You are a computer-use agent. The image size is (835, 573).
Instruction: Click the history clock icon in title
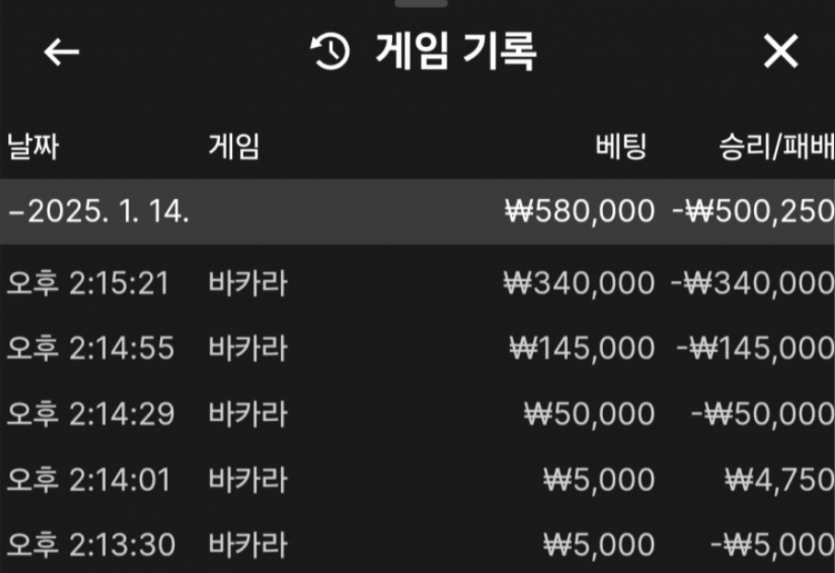point(330,51)
